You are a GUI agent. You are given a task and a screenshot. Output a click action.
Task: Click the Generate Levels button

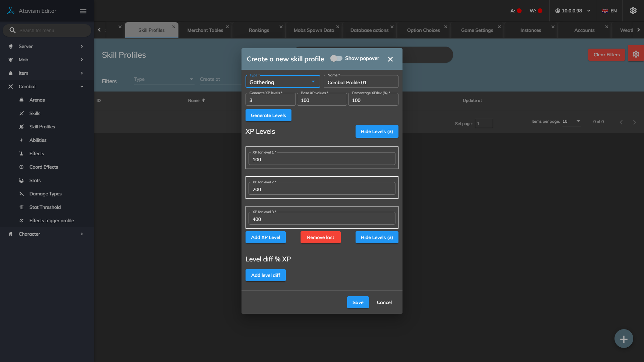[268, 115]
